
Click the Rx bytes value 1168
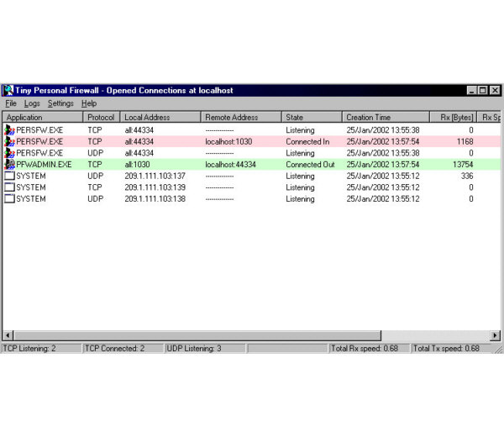coord(465,141)
